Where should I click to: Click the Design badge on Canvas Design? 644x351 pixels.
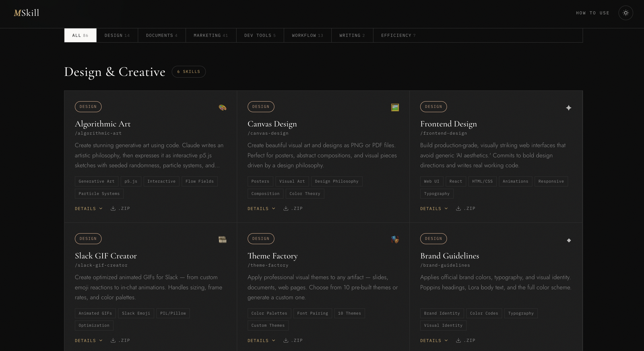pos(261,107)
